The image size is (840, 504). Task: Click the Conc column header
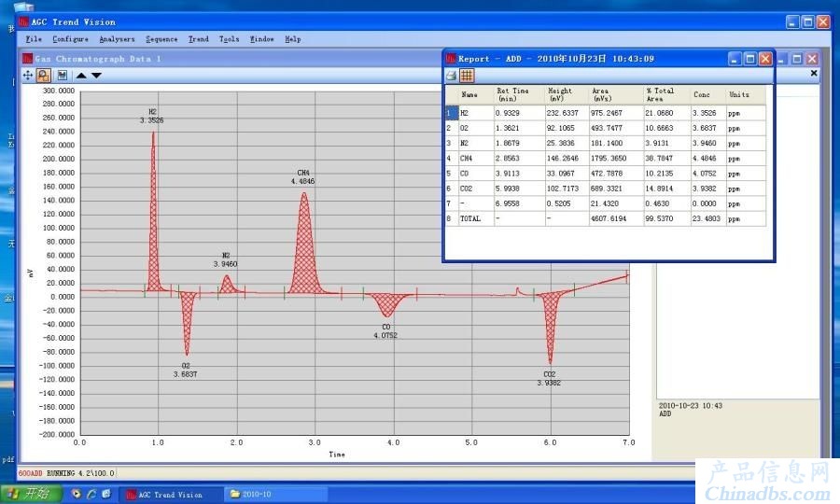coord(707,95)
